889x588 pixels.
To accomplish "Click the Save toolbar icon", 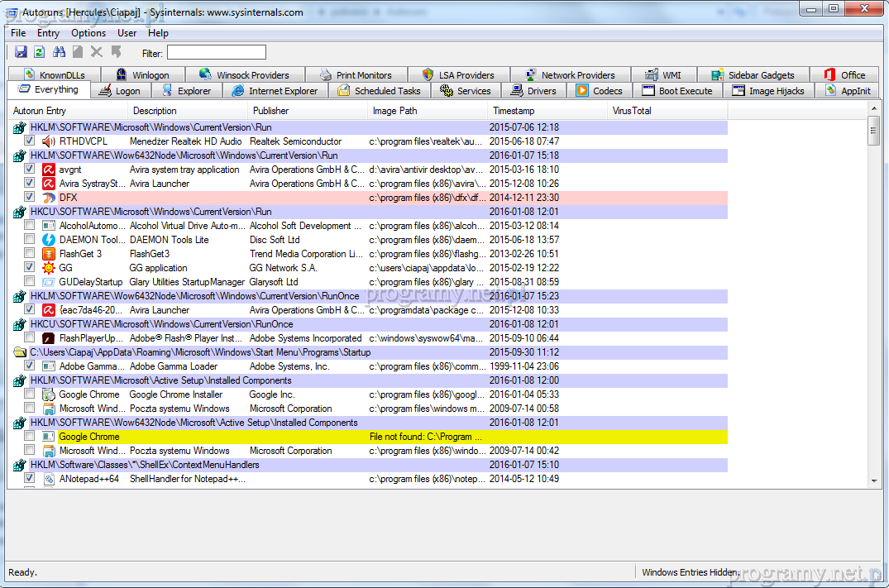I will click(x=21, y=52).
